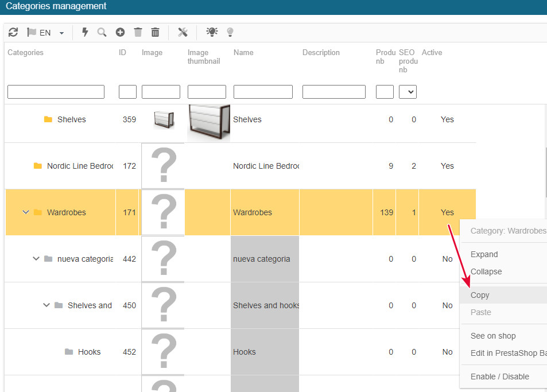Collapse the Wardrobes category tree node
This screenshot has height=392, width=547.
coord(25,212)
